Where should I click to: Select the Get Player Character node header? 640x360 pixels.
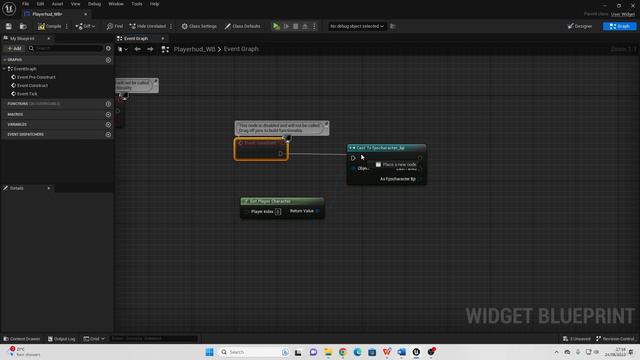coord(282,201)
